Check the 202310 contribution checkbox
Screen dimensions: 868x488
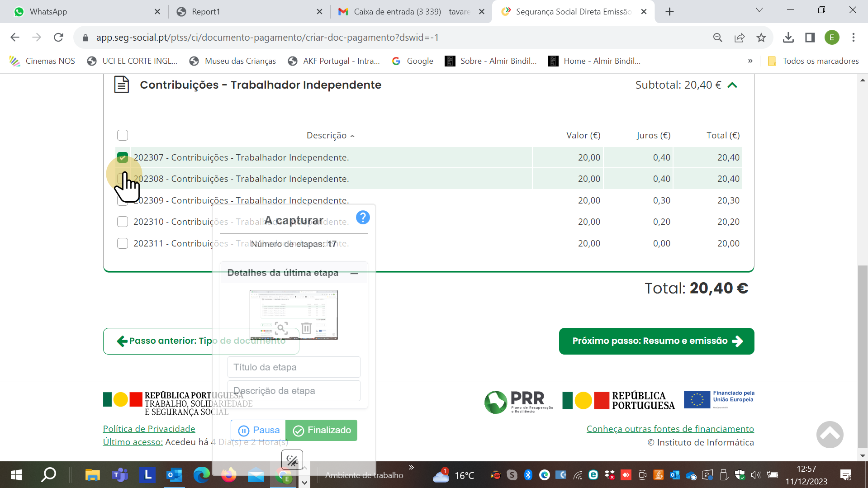coord(123,222)
